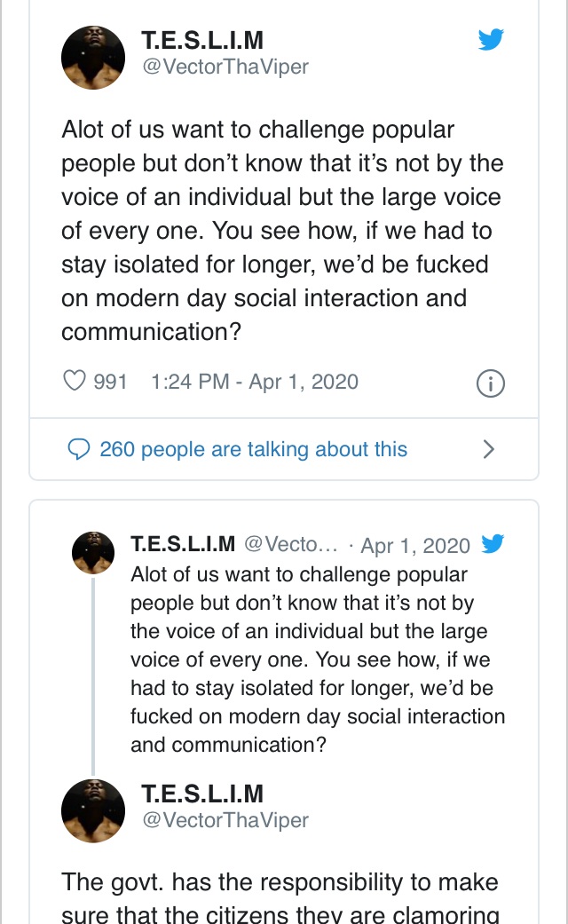The width and height of the screenshot is (568, 924).
Task: Click the Twitter bird icon in first tweet
Action: pyautogui.click(x=491, y=40)
